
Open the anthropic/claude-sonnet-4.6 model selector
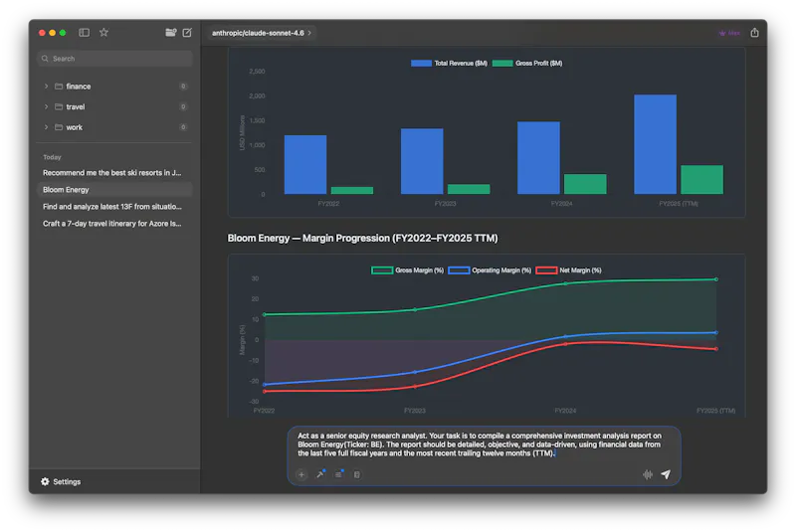262,33
